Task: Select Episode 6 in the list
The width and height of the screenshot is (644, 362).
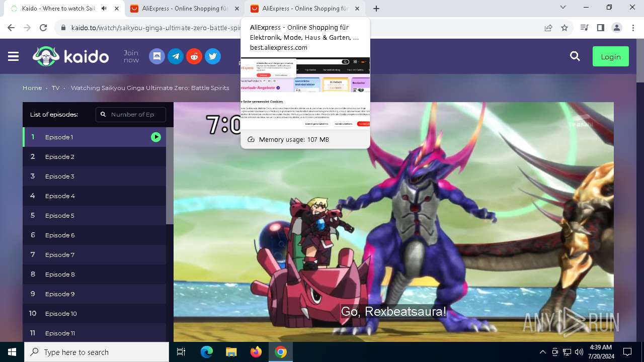Action: [94, 235]
